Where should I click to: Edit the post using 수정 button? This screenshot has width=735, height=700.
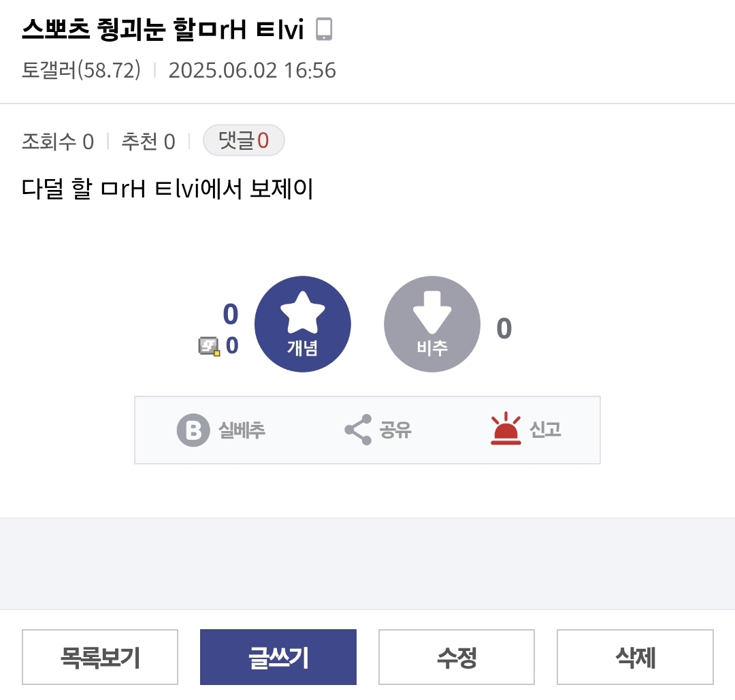click(457, 657)
